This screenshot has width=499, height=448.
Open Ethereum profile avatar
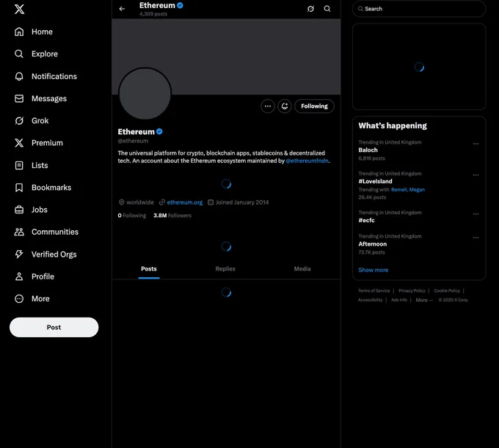tap(145, 94)
